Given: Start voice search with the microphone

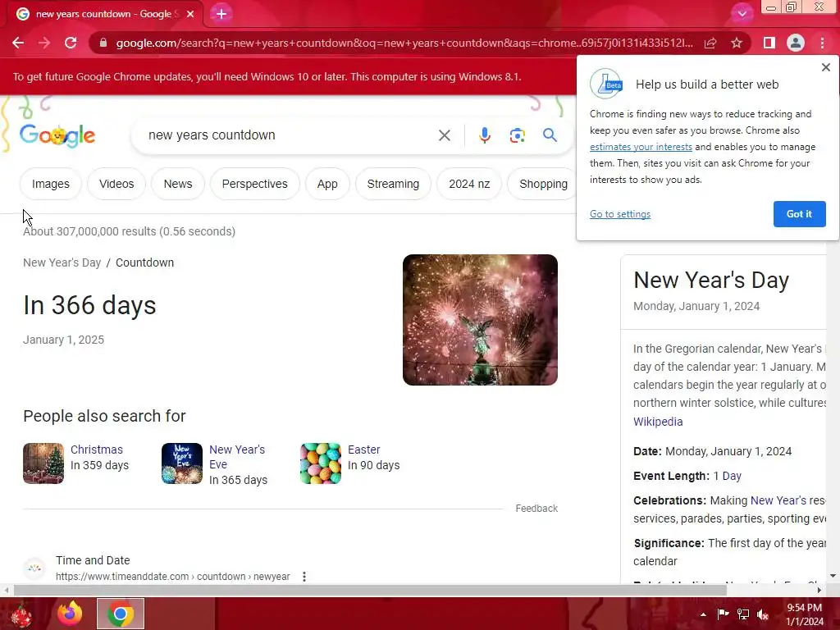Looking at the screenshot, I should tap(484, 135).
